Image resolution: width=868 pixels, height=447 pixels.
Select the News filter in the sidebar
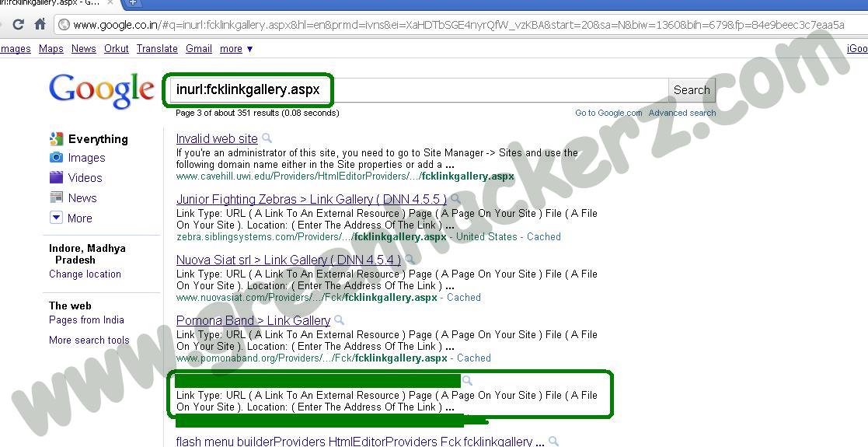tap(82, 197)
